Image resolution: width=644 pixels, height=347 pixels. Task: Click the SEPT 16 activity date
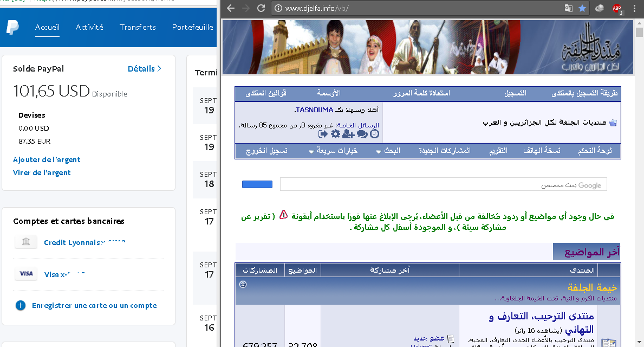click(209, 323)
